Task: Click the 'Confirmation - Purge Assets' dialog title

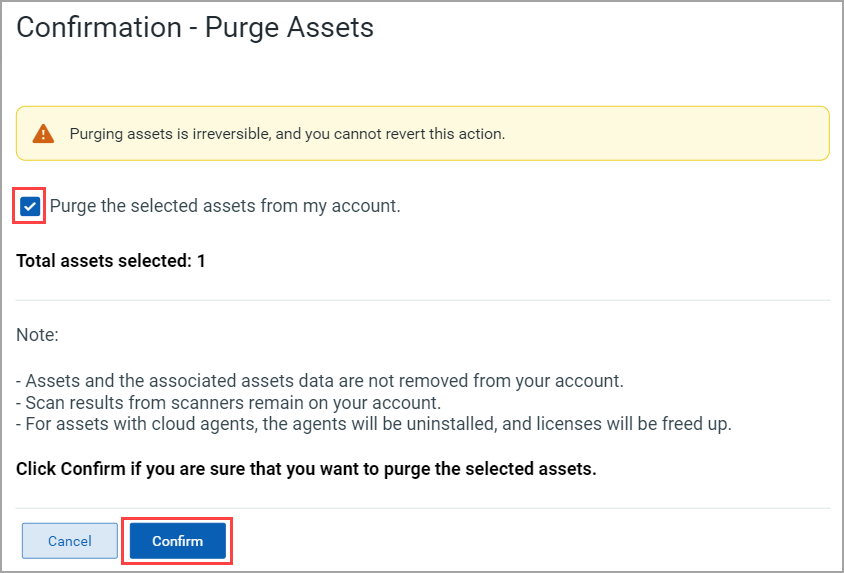Action: pyautogui.click(x=195, y=28)
